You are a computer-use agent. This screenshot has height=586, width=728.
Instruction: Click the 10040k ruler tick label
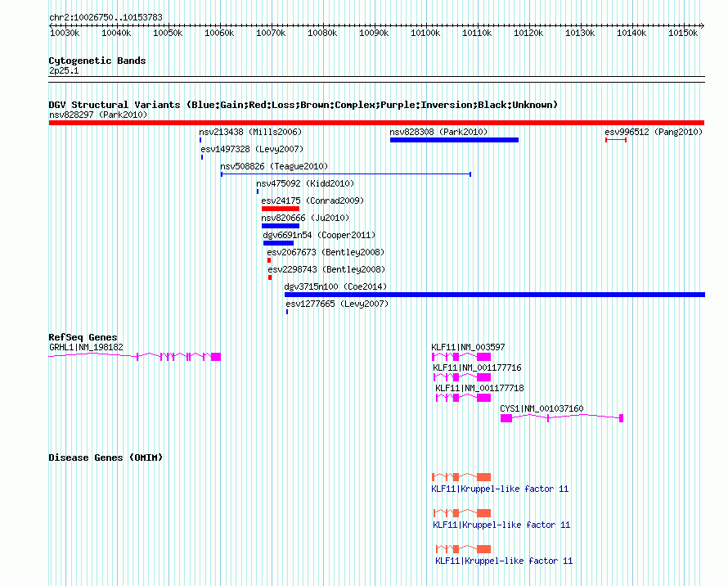(116, 33)
